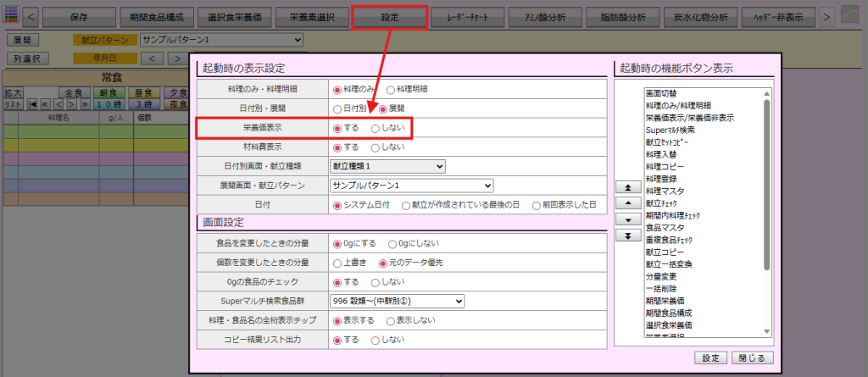Open 日付別画面・献立種類 dropdown

click(387, 166)
